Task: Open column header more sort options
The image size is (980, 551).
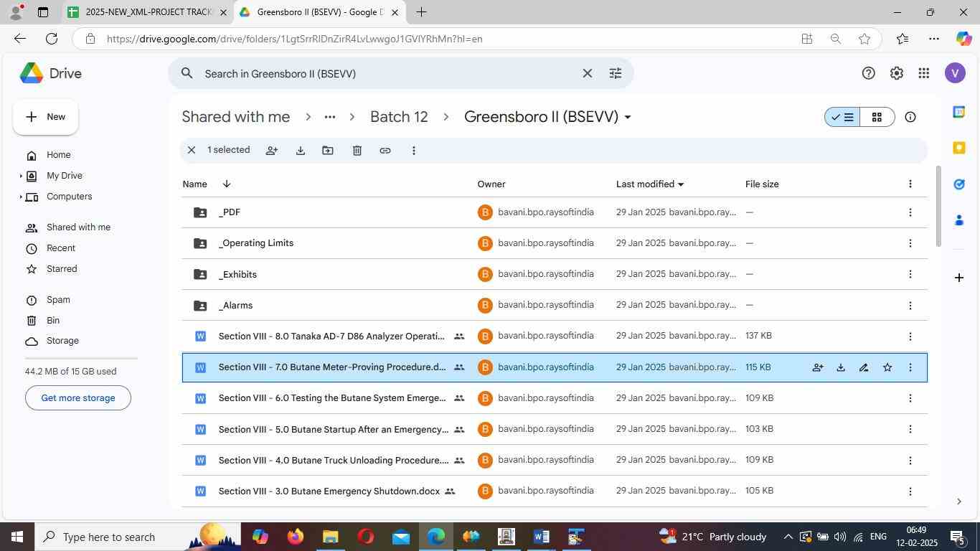Action: (x=910, y=184)
